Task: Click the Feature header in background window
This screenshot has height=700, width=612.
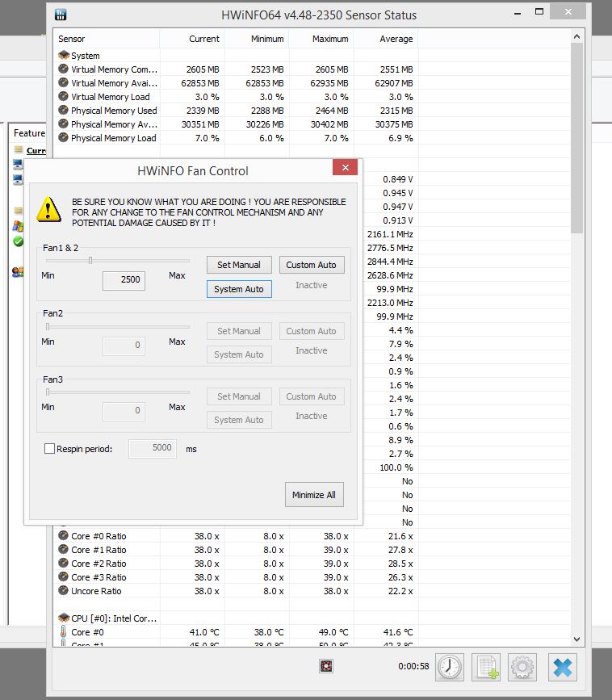Action: pyautogui.click(x=29, y=133)
